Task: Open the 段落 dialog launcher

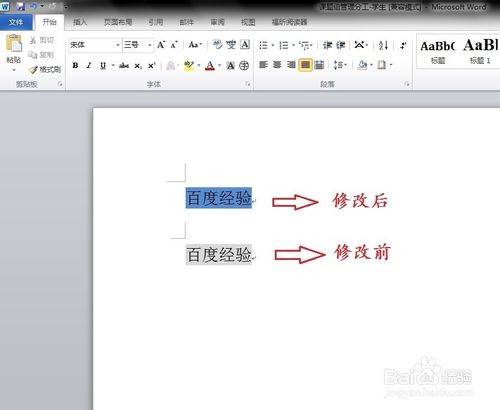Action: pos(407,84)
